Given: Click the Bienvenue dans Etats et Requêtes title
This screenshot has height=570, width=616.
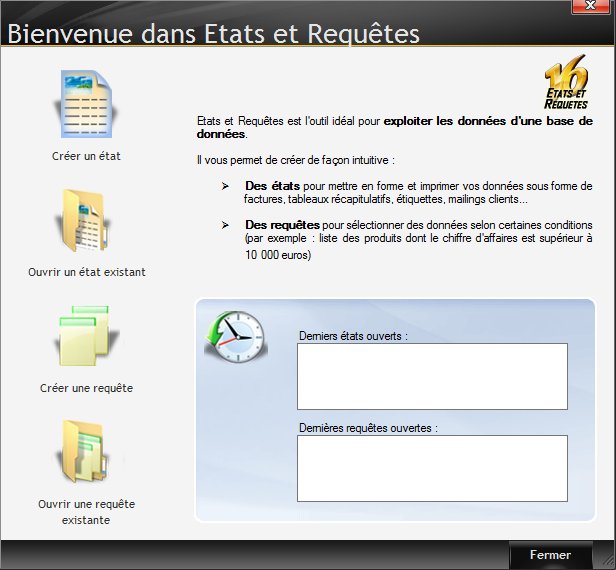Looking at the screenshot, I should (x=213, y=34).
